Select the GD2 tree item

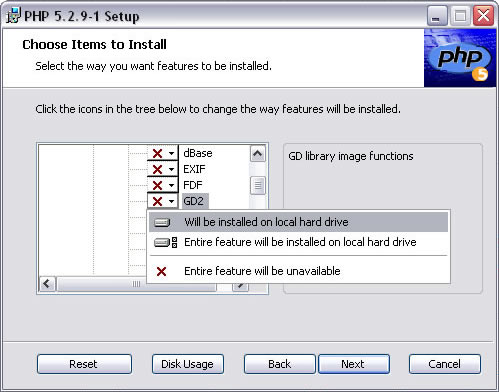[195, 201]
